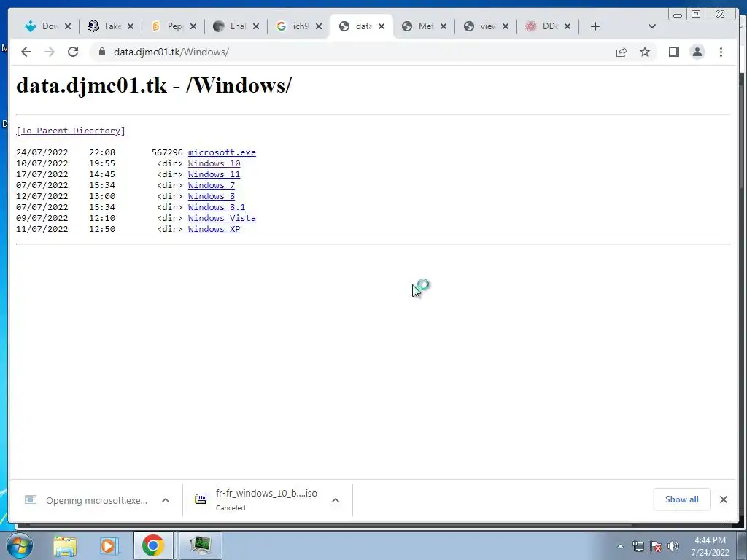Close the 'Dow' tab
747x560 pixels.
68,26
